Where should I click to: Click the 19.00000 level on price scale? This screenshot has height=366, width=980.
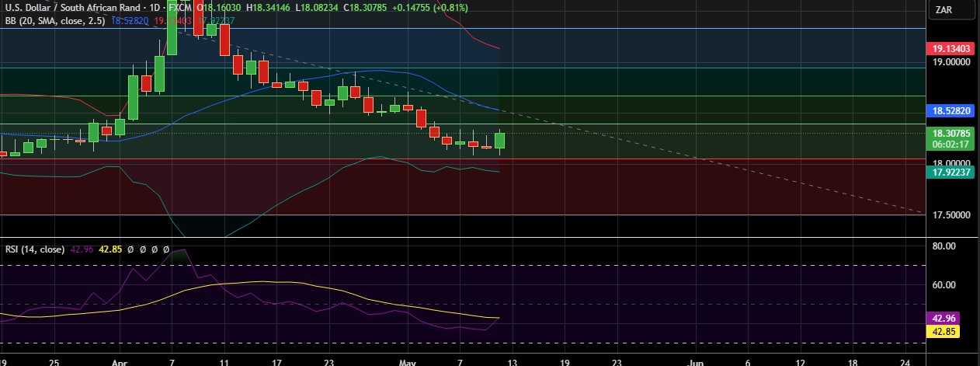coord(951,61)
